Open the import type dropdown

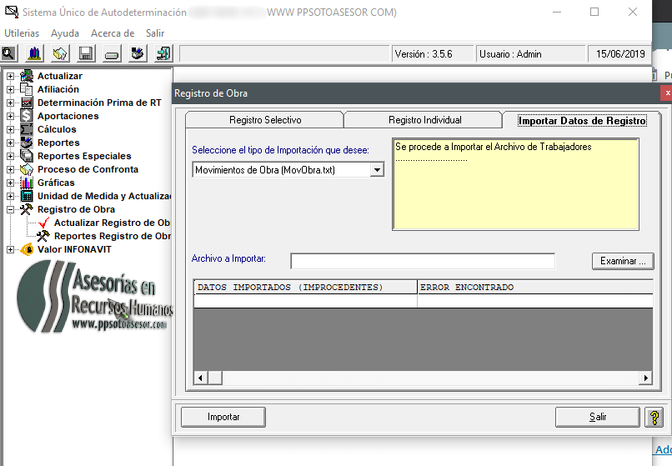pyautogui.click(x=377, y=170)
